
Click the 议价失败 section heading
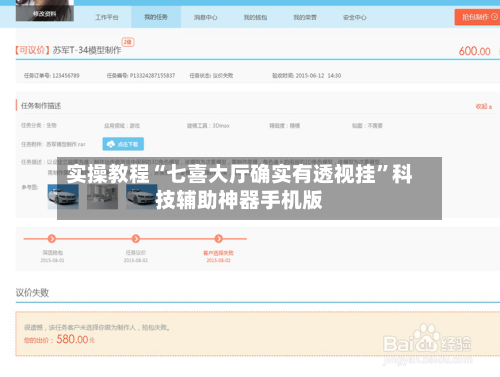(32, 293)
